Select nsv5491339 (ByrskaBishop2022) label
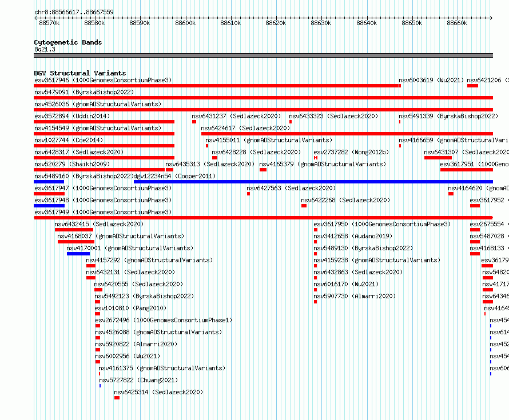The width and height of the screenshot is (509, 420). 448,116
